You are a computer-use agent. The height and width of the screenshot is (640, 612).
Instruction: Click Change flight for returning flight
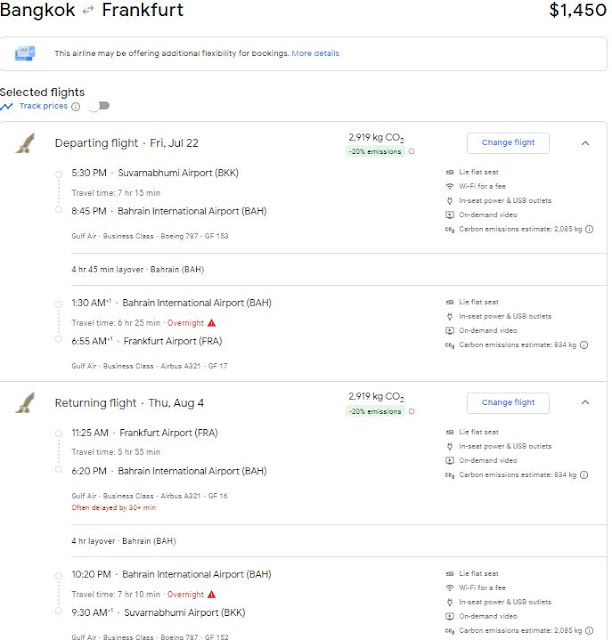pos(508,402)
